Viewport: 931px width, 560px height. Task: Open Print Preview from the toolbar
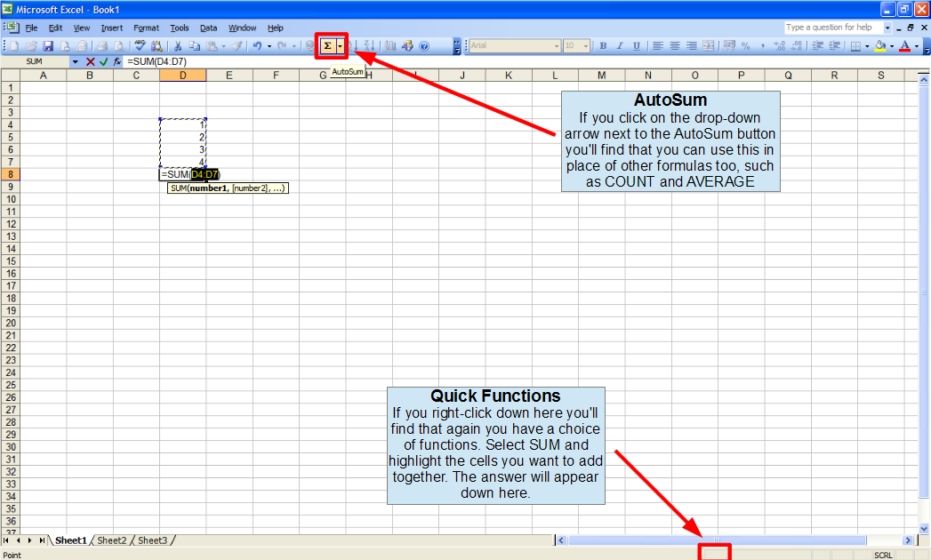tap(119, 45)
